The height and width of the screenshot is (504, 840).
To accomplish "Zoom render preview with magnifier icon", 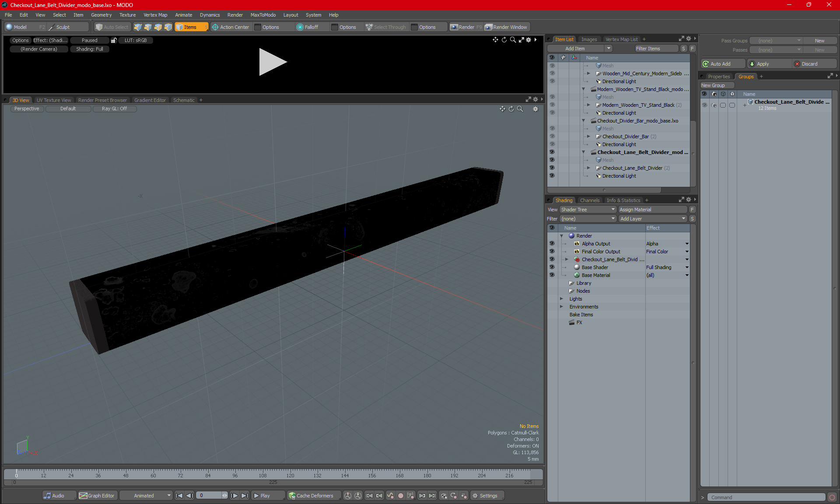I will pos(513,40).
